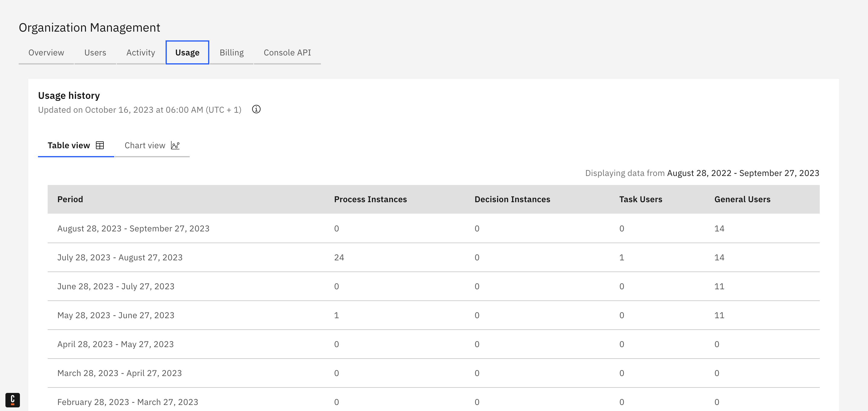Click the Activity tab
Image resolution: width=868 pixels, height=411 pixels.
coord(141,52)
